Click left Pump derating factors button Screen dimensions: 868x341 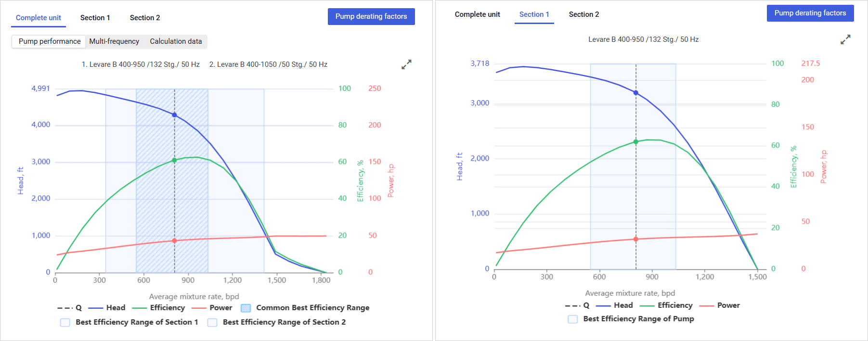[x=371, y=16]
